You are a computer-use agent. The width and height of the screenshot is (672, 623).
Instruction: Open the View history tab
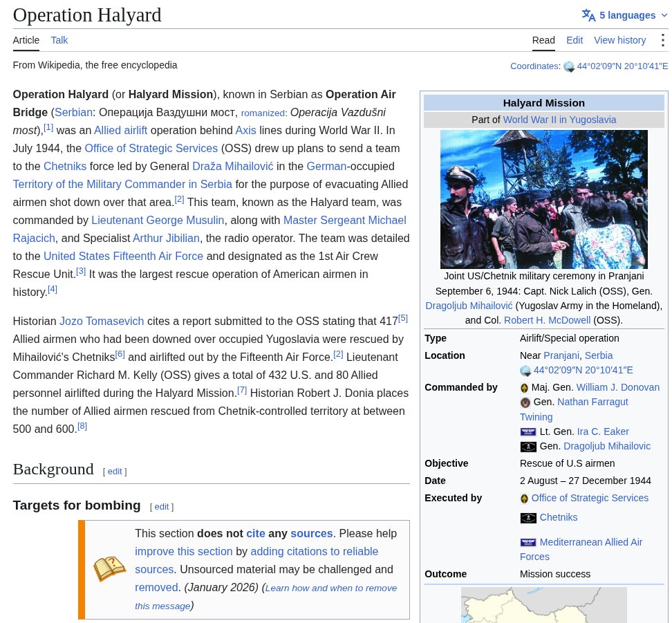tap(619, 40)
